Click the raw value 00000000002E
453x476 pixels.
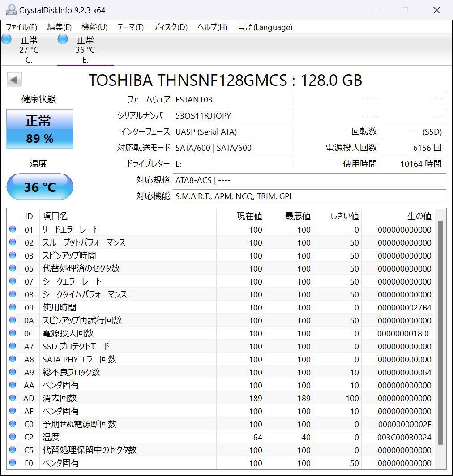click(x=405, y=425)
